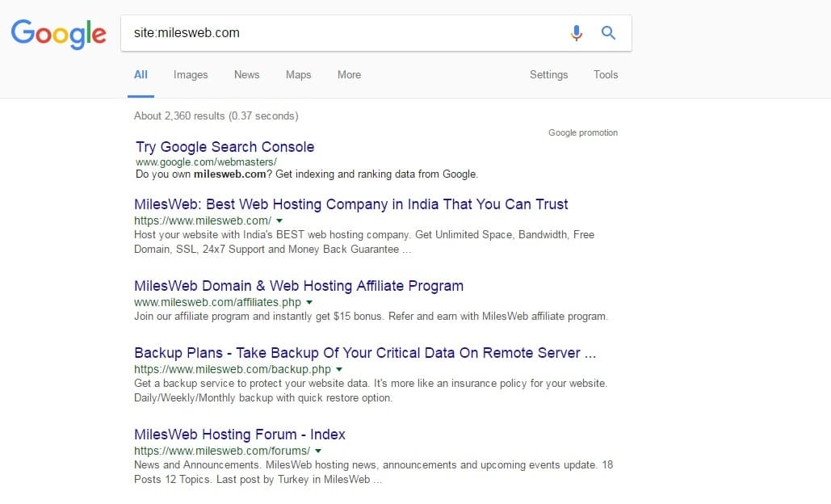Click the https://www.milesweb.com/backup.php URL text
The width and height of the screenshot is (831, 504).
232,369
